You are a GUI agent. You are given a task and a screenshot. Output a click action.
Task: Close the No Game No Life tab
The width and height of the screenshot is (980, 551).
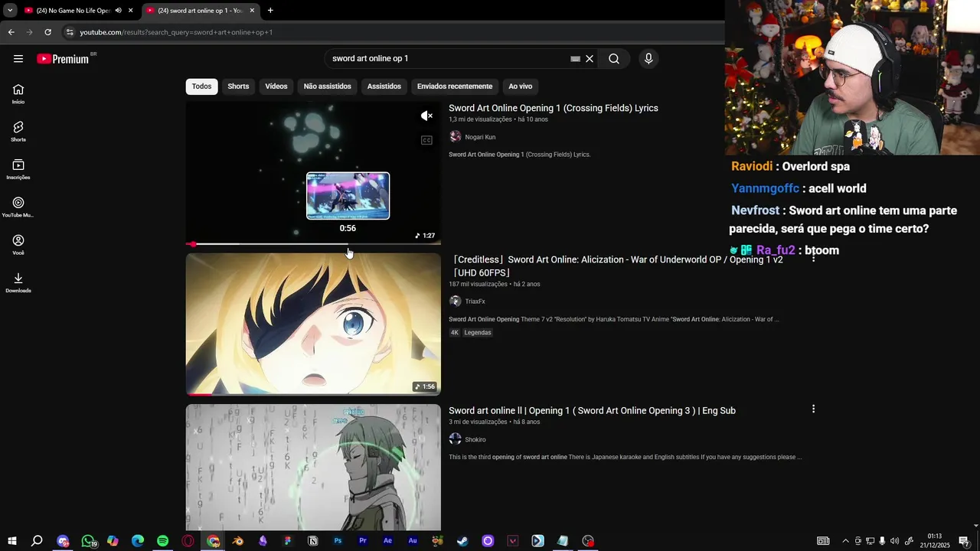(131, 11)
